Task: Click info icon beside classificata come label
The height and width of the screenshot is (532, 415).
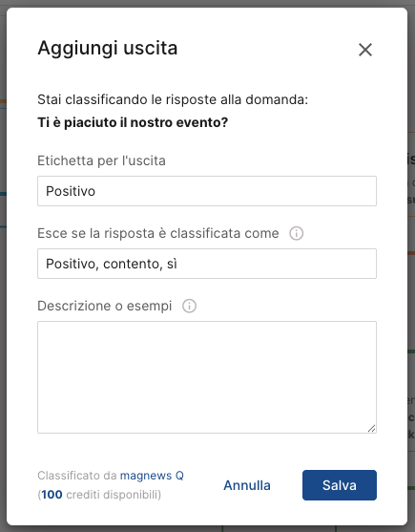Action: click(x=296, y=233)
